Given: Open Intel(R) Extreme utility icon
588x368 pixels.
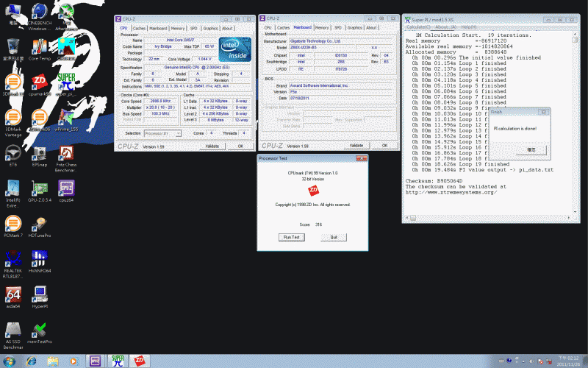Looking at the screenshot, I should coord(13,194).
